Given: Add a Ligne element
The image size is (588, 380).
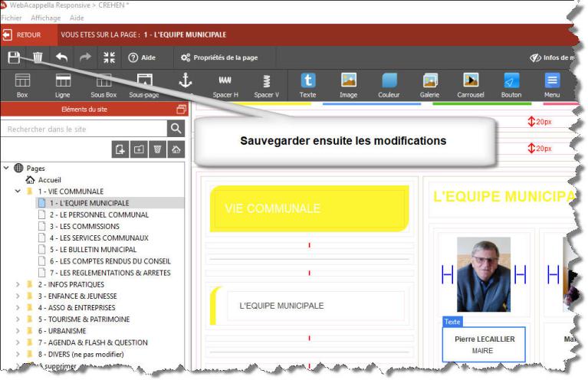Looking at the screenshot, I should (62, 85).
